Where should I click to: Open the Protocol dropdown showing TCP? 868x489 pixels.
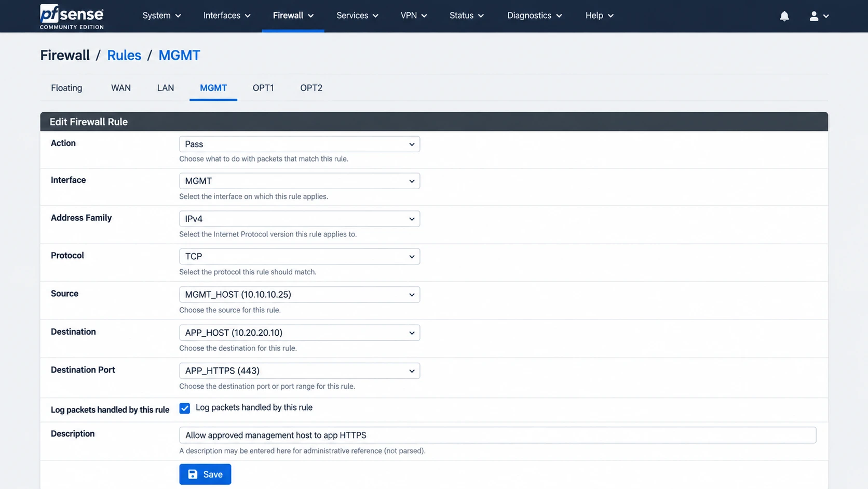tap(300, 256)
